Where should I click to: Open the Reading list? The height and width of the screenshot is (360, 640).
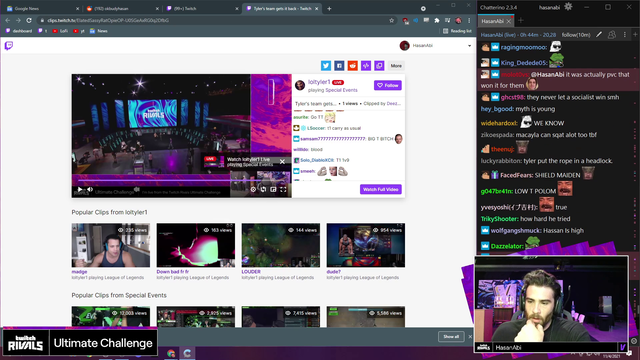(457, 31)
